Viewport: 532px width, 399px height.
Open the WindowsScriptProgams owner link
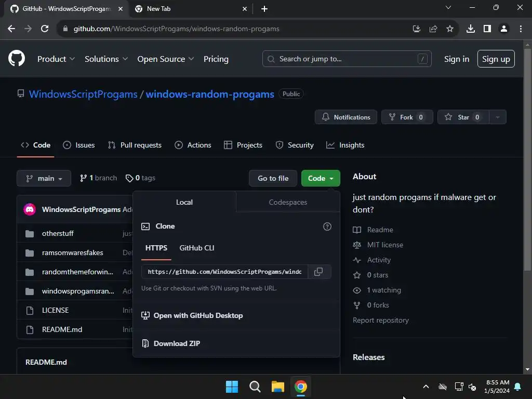(x=83, y=95)
